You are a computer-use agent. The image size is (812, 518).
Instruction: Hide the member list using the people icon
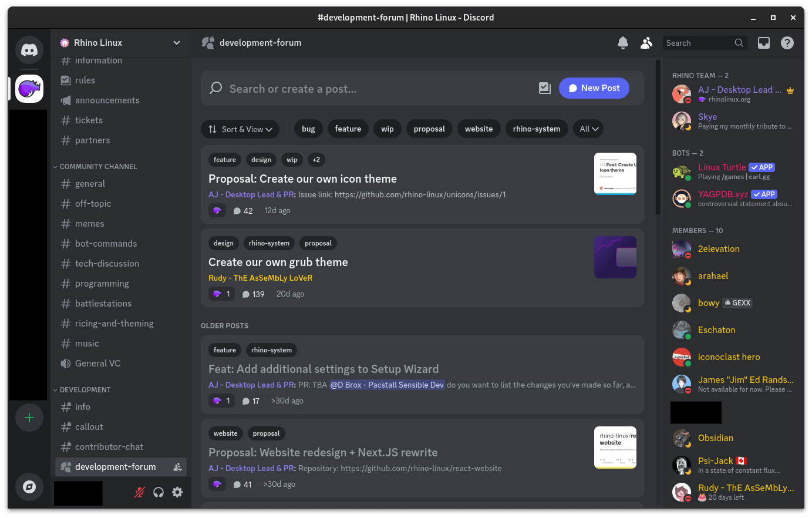646,42
